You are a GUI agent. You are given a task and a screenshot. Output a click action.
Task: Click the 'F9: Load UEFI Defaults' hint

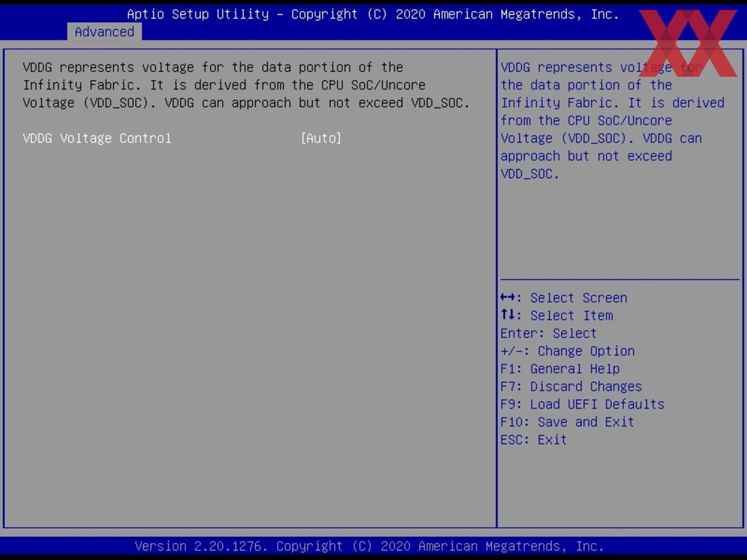pos(583,404)
